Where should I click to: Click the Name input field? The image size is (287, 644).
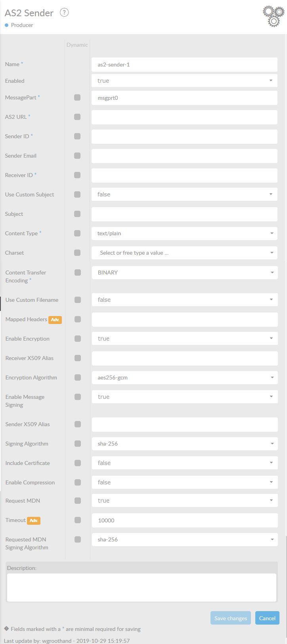pyautogui.click(x=184, y=65)
